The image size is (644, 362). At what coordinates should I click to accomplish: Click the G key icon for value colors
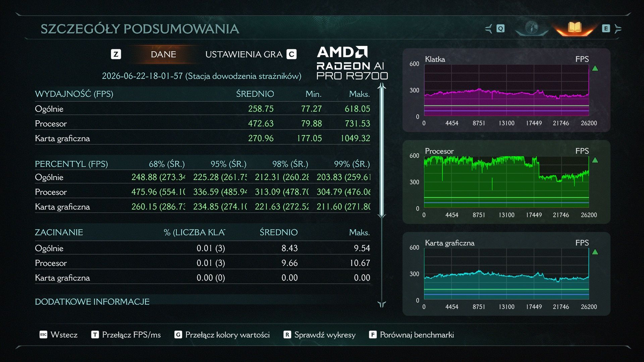178,335
